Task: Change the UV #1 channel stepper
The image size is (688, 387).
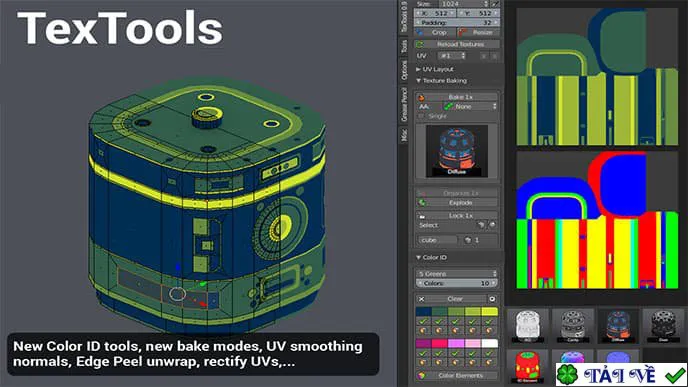Action: point(452,56)
